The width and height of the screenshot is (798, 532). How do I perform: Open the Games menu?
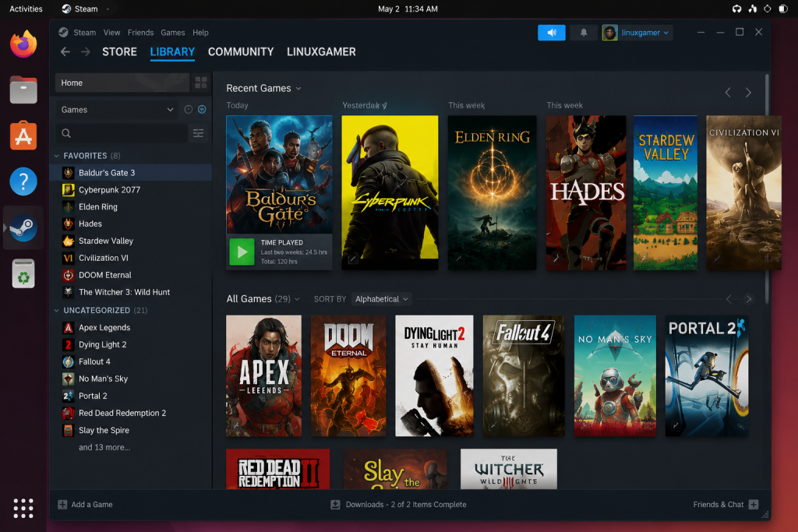(172, 33)
